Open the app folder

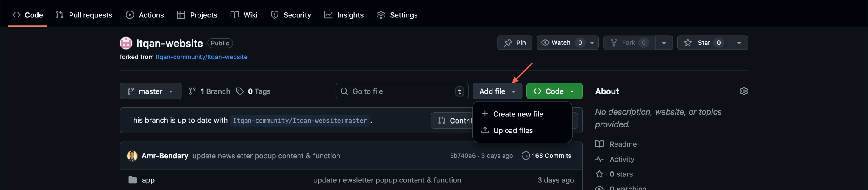pyautogui.click(x=148, y=180)
